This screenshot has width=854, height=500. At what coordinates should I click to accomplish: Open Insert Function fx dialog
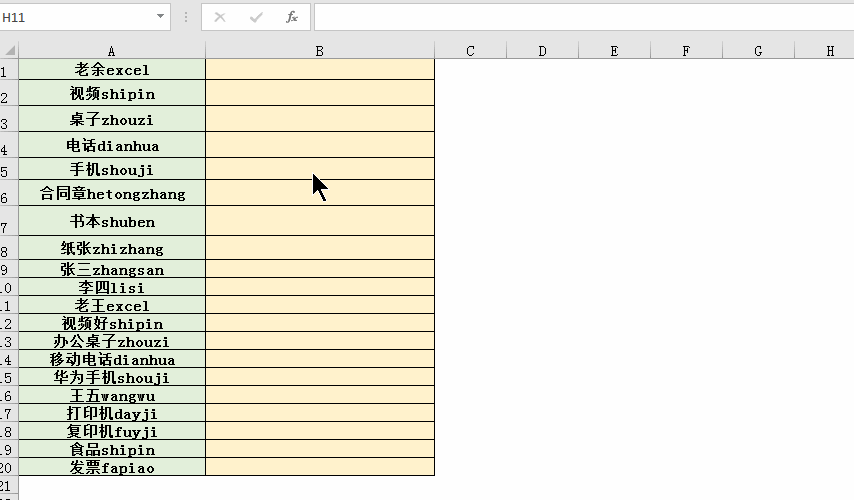(292, 17)
